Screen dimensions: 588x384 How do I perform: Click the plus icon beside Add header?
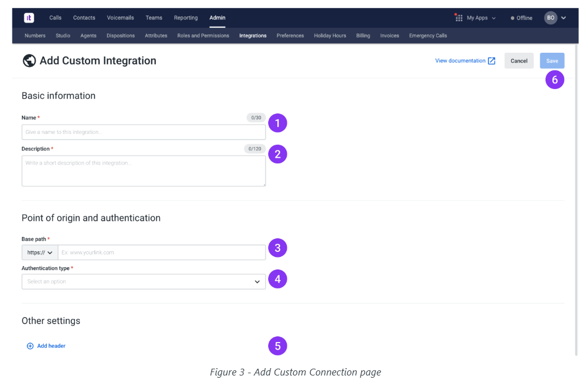click(29, 345)
